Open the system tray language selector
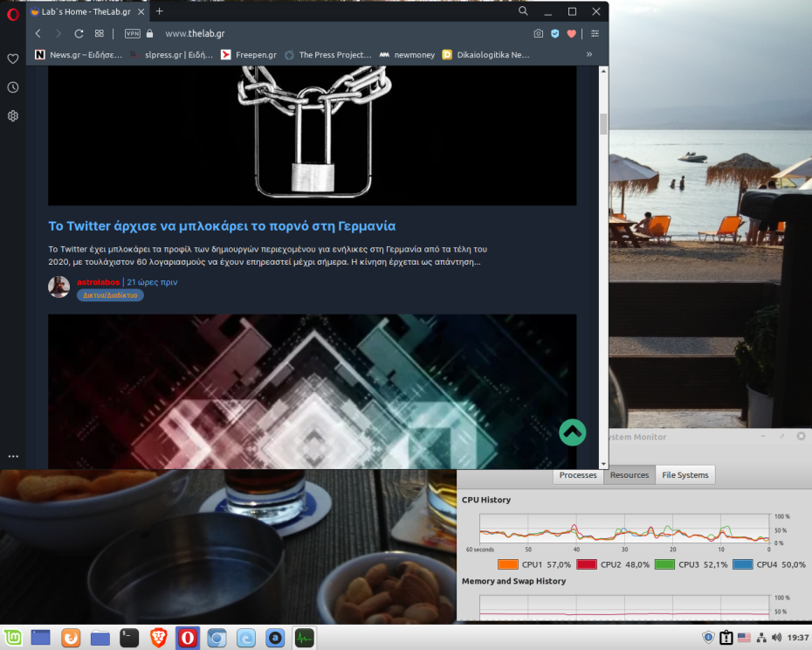Viewport: 812px width, 650px height. pos(744,637)
